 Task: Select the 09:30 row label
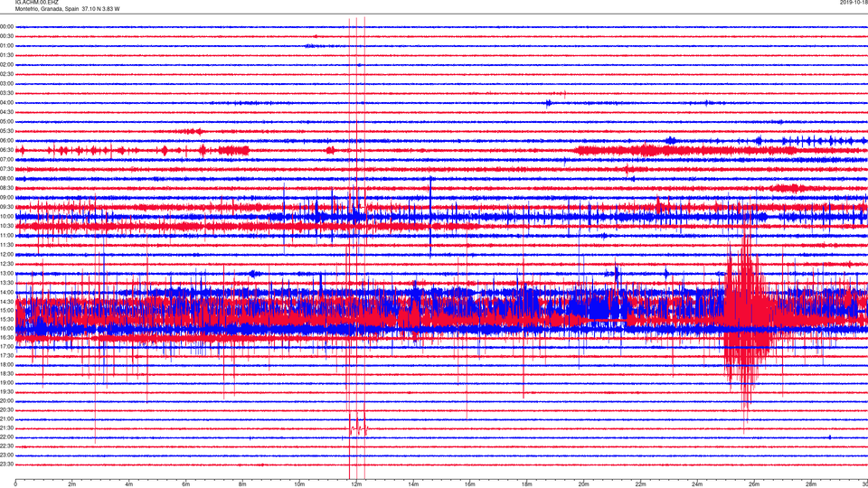(7, 208)
